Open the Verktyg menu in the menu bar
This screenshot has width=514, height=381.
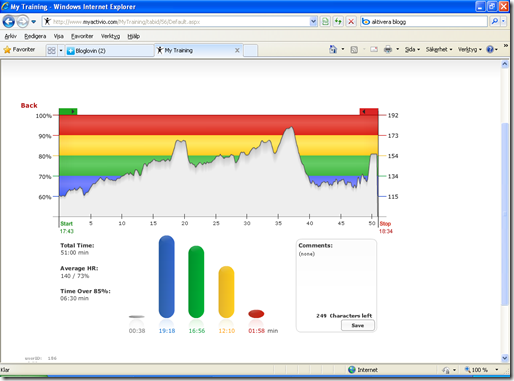[110, 36]
